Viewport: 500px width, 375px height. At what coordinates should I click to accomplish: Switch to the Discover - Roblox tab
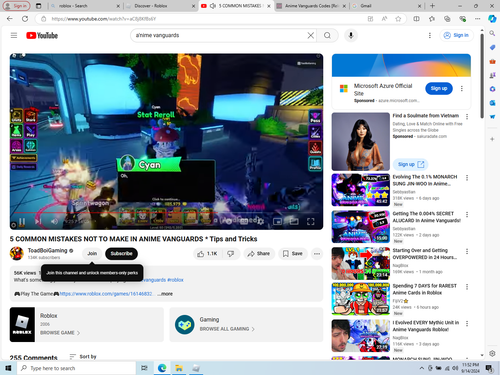click(x=161, y=6)
